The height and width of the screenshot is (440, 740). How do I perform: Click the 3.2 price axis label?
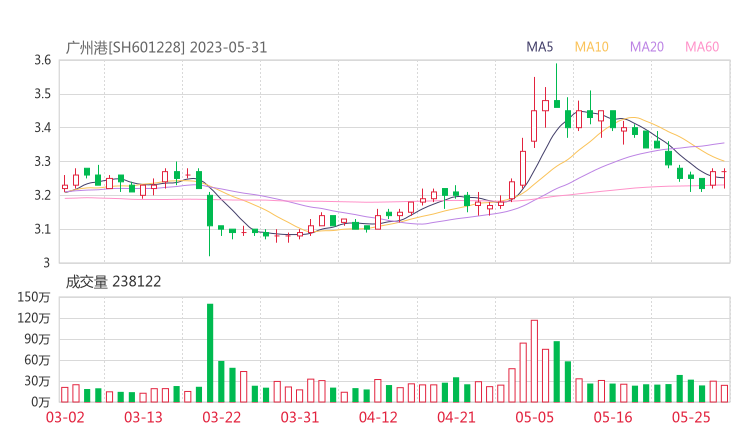pyautogui.click(x=42, y=195)
